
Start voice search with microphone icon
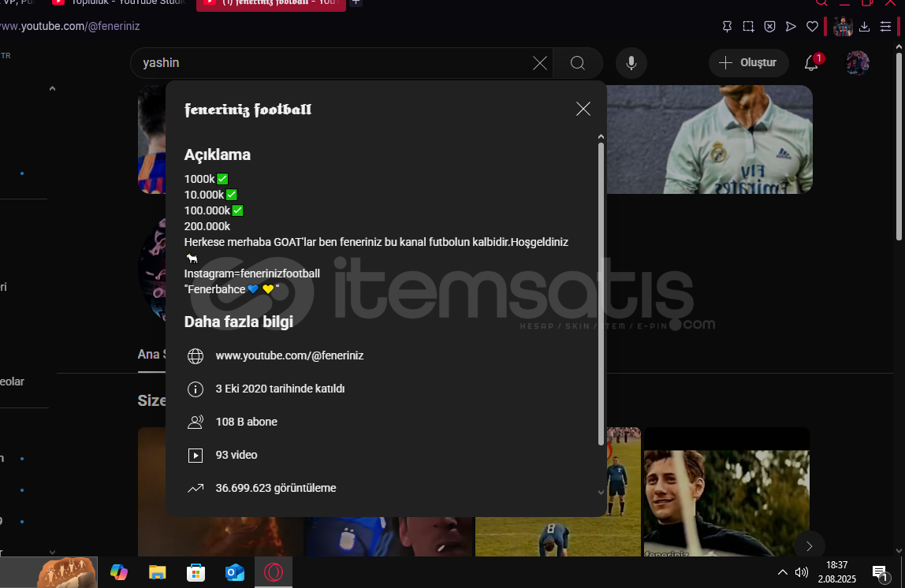point(631,63)
